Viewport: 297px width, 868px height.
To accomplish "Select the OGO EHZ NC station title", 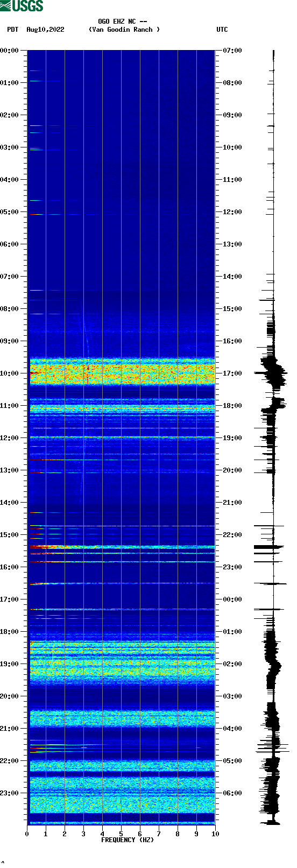I will 123,22.
